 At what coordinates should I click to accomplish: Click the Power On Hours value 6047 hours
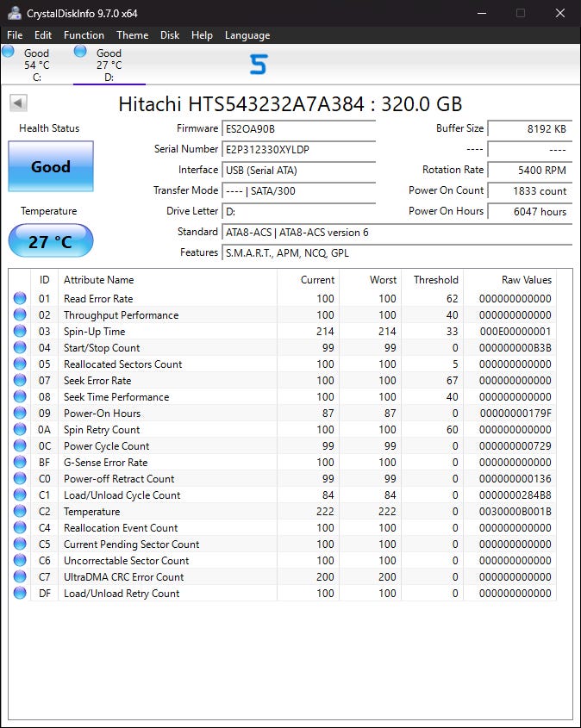pyautogui.click(x=530, y=211)
